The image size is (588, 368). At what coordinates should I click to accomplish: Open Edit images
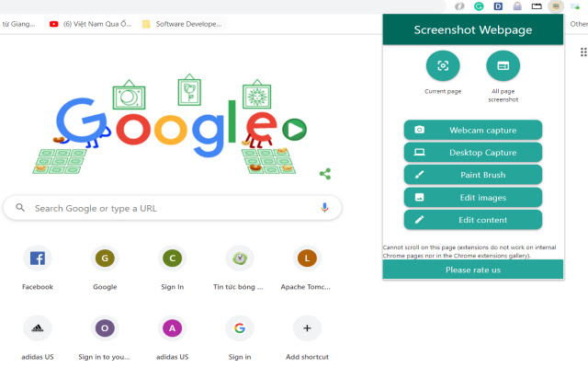(473, 197)
